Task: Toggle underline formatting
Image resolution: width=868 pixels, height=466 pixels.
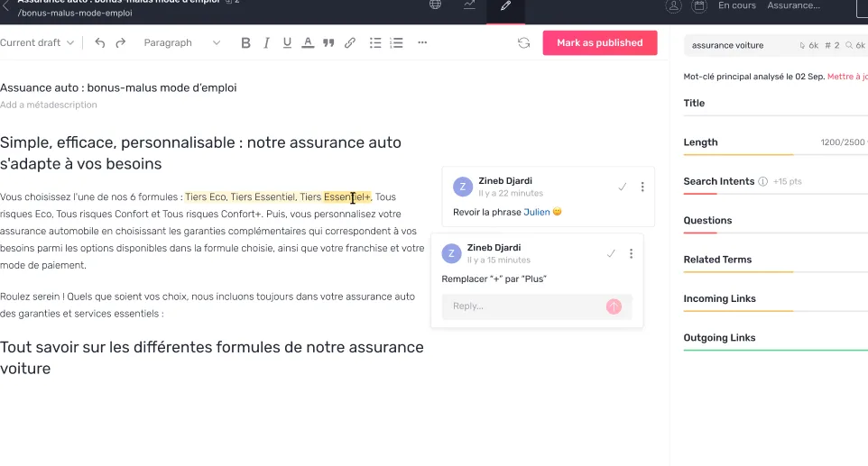Action: click(287, 42)
